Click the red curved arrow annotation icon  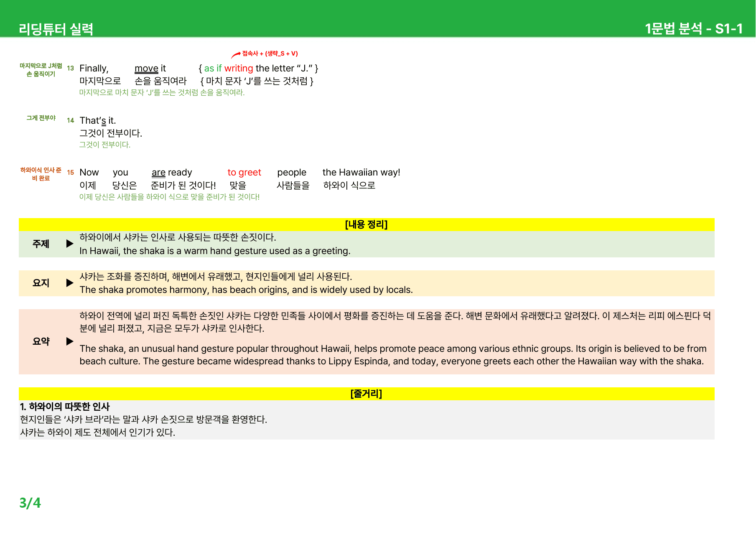tap(236, 55)
